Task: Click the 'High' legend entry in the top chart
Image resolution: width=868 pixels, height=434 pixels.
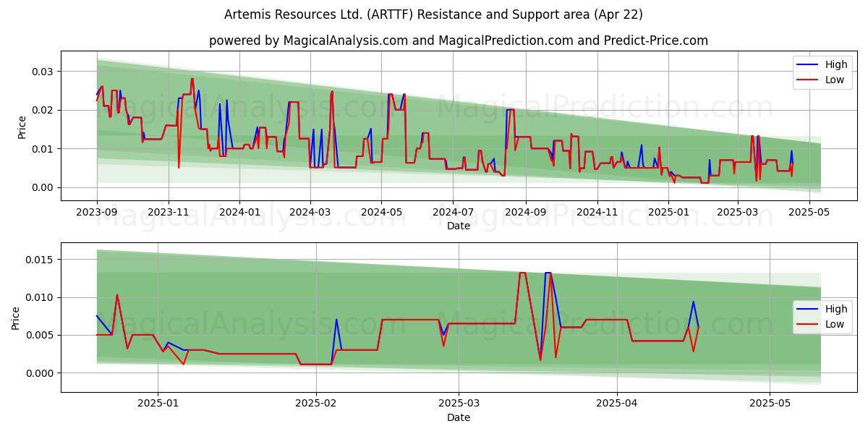Action: [835, 65]
